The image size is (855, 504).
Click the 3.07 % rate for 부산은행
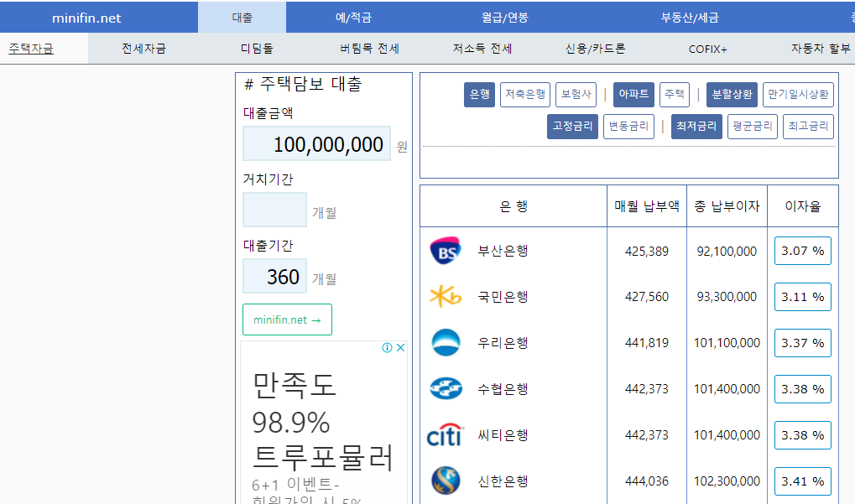[x=803, y=251]
